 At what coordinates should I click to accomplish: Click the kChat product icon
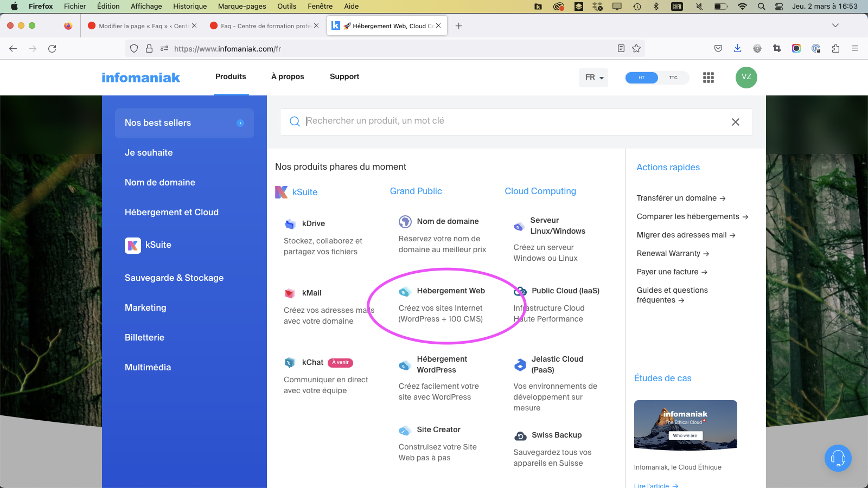290,362
